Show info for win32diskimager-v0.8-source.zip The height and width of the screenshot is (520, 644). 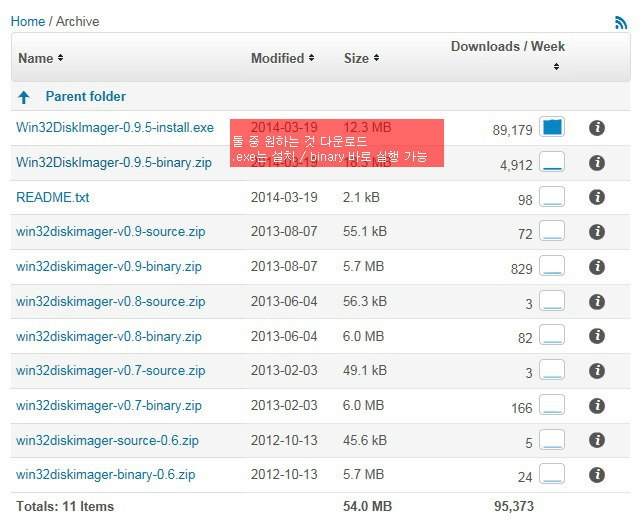(597, 302)
